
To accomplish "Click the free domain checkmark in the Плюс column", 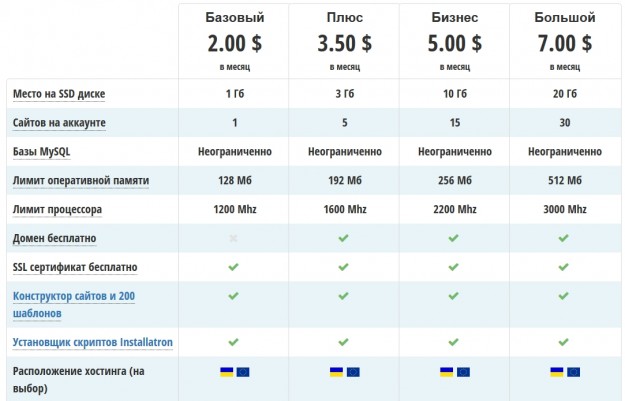I will tap(344, 239).
